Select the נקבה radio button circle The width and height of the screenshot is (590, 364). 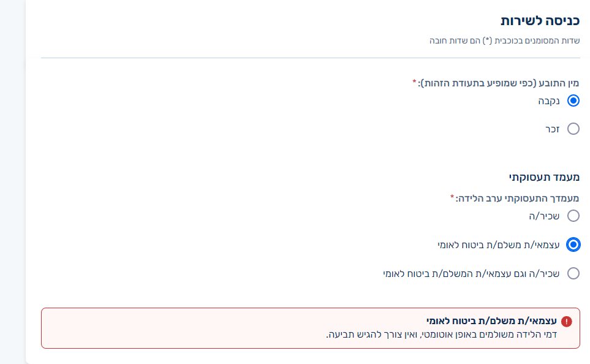tap(573, 101)
